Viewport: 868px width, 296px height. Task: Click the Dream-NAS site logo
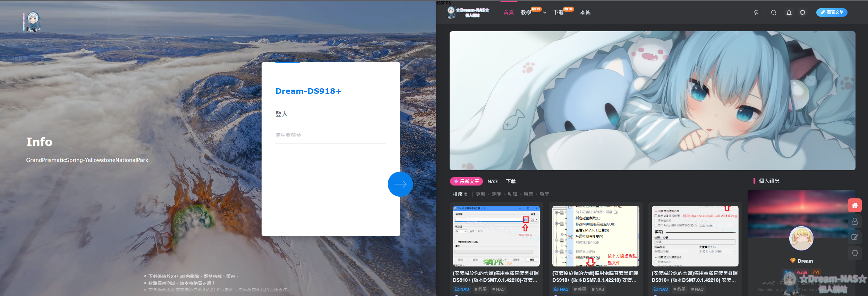point(468,13)
